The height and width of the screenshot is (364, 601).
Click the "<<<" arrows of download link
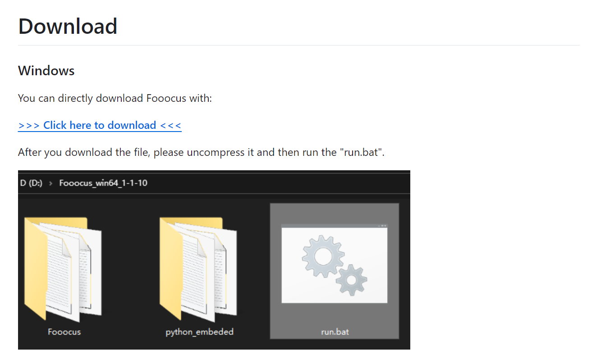pos(171,125)
